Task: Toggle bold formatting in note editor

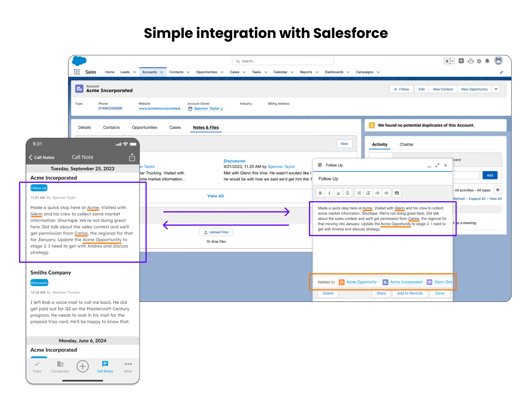Action: point(320,193)
